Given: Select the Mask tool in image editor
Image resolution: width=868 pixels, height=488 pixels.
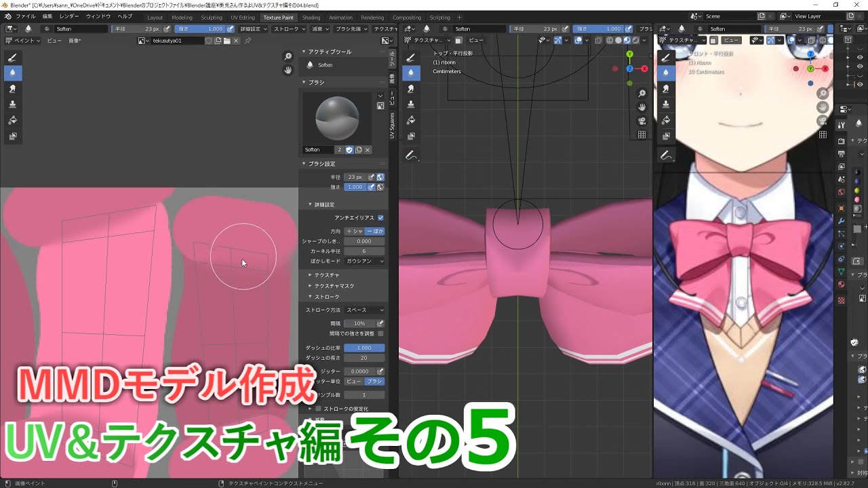Looking at the screenshot, I should point(12,136).
